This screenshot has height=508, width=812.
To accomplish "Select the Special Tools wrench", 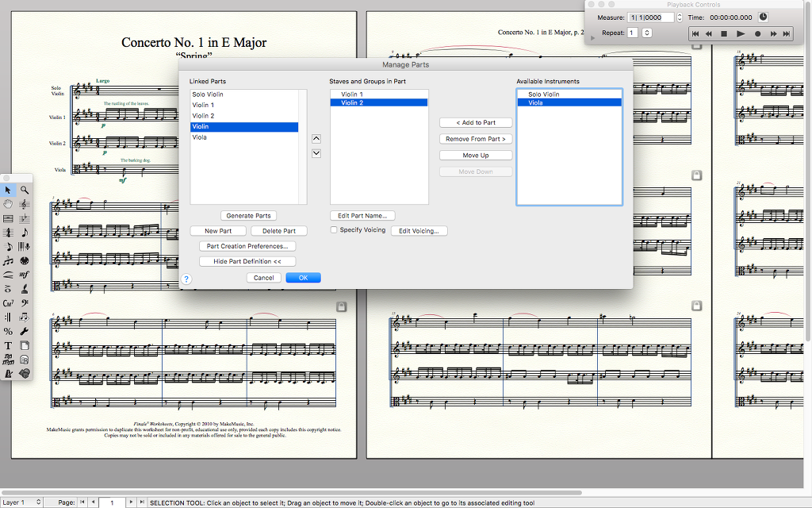I will point(25,331).
